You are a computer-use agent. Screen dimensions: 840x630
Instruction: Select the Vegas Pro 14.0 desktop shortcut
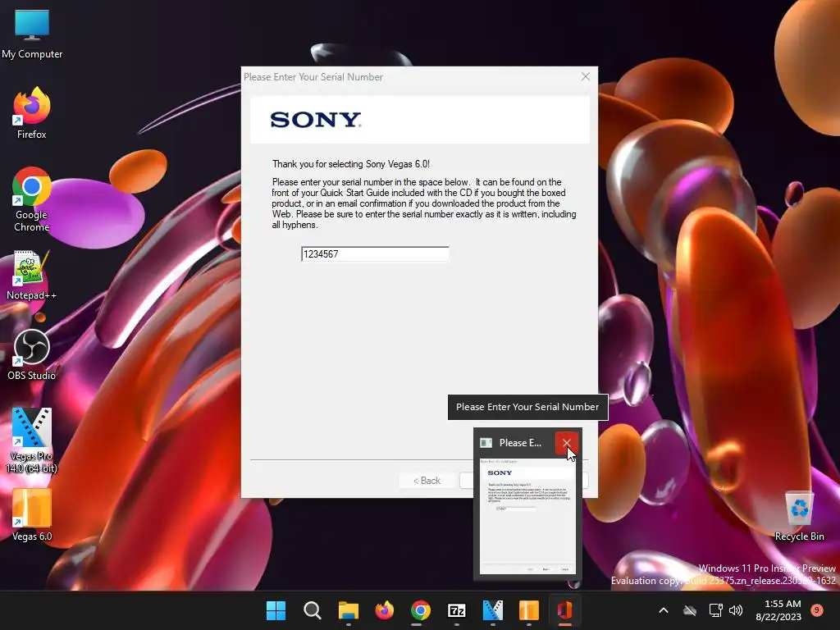(x=32, y=441)
